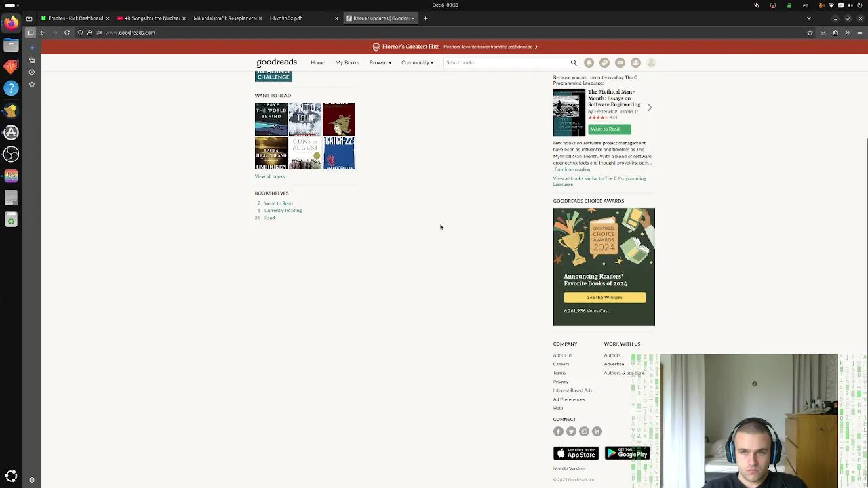This screenshot has height=488, width=868.
Task: Open View all books similar to C Programming
Action: (x=599, y=181)
